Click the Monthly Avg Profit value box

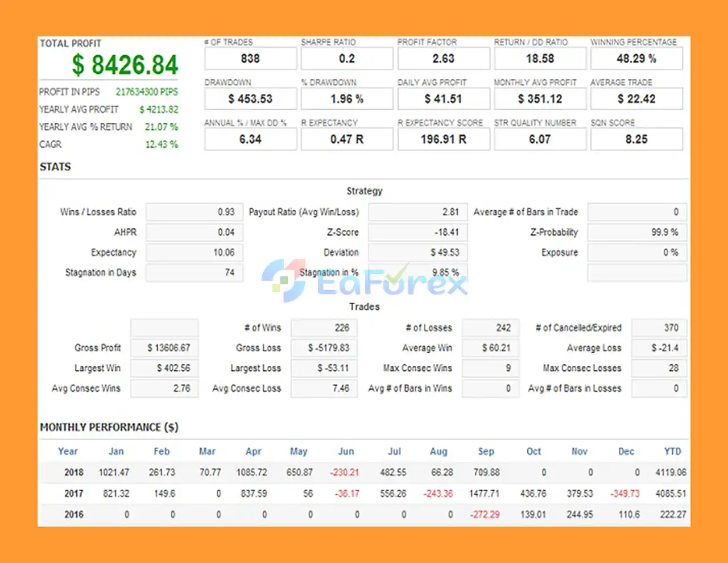[540, 99]
